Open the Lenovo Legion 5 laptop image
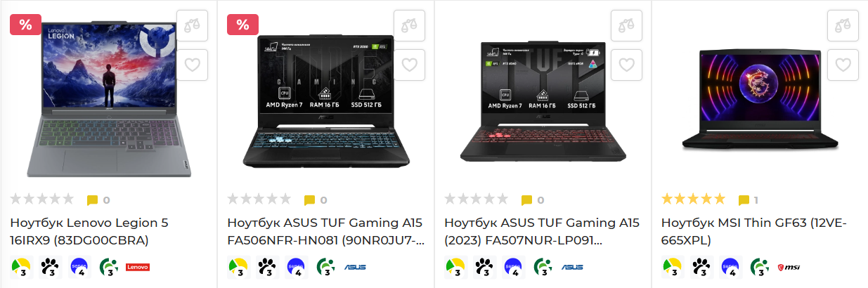868x288 pixels. 109,98
